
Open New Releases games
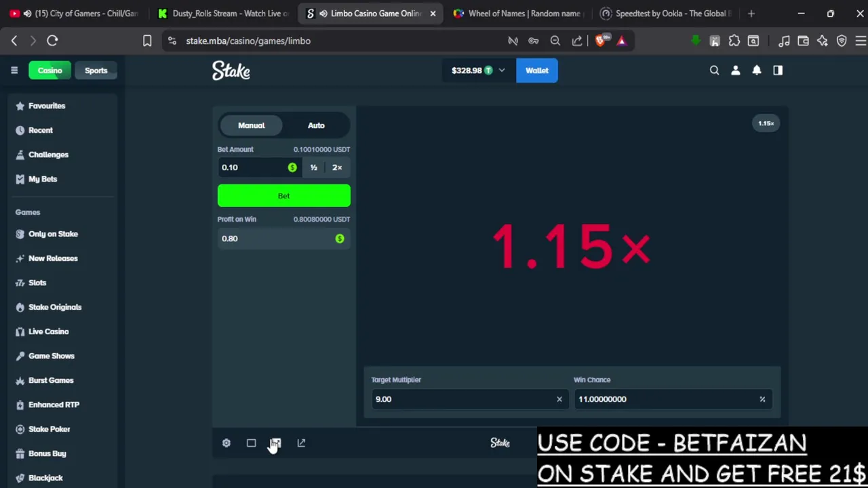pyautogui.click(x=53, y=258)
